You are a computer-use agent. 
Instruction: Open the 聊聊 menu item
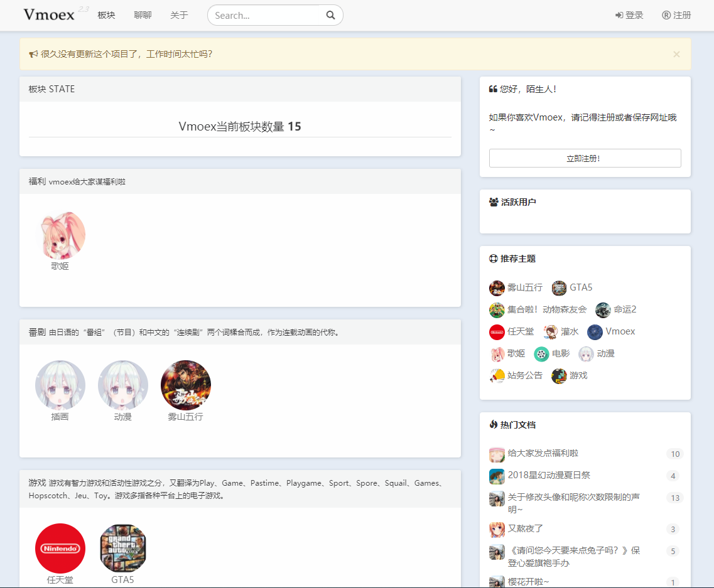tap(143, 15)
